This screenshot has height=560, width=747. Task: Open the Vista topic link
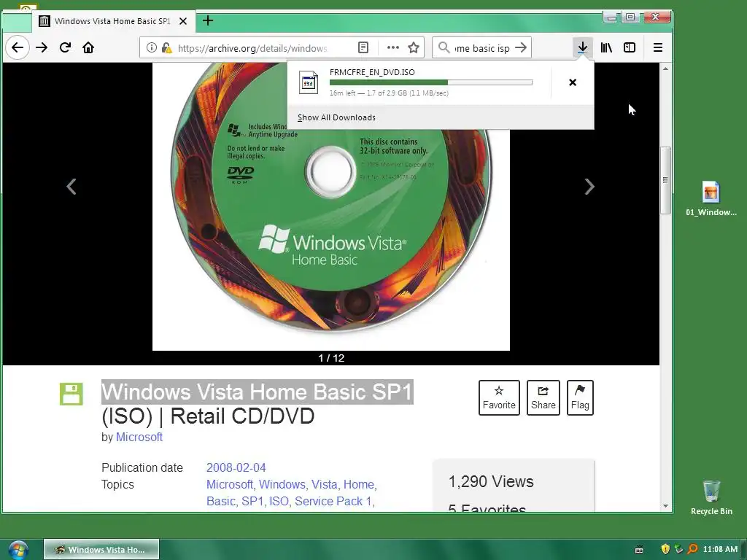(325, 484)
